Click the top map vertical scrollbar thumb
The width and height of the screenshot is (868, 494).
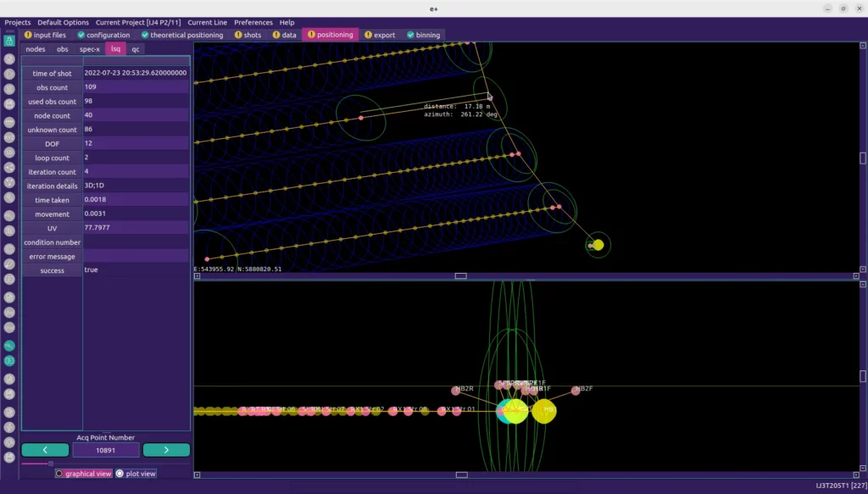click(862, 158)
